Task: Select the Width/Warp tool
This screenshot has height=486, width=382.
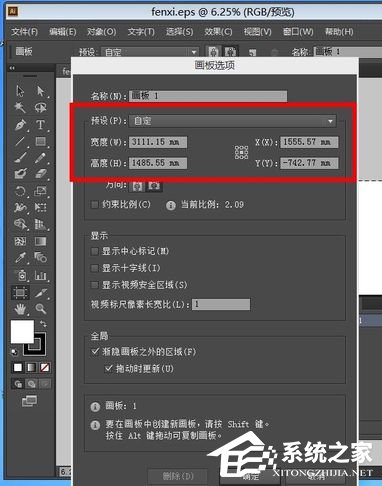Action: [20, 207]
